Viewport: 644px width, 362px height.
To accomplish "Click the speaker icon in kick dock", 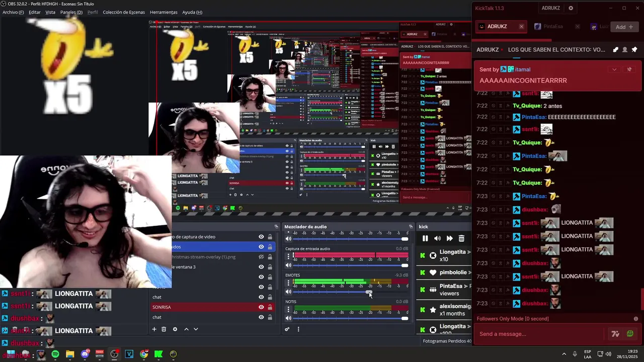I will [x=437, y=238].
